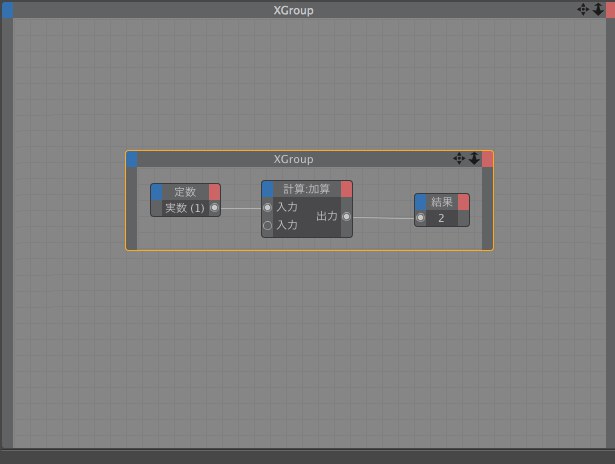Open the 計算:加算 node blue input menu
This screenshot has height=464, width=615.
268,189
